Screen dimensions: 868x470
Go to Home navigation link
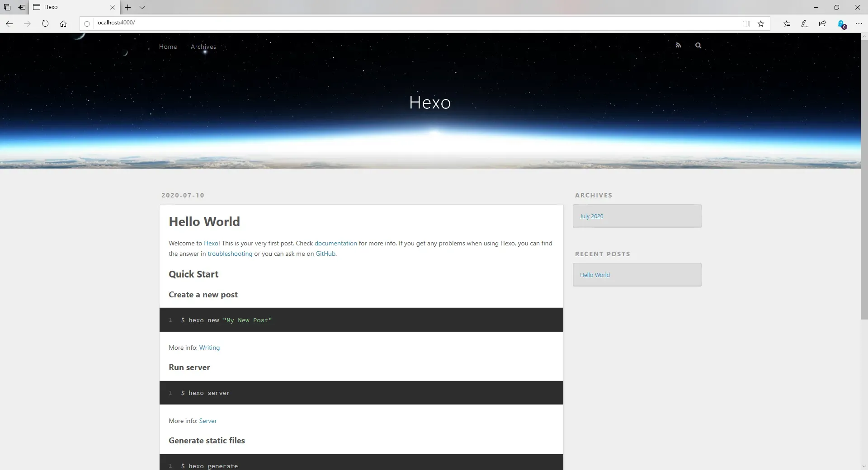(x=168, y=47)
